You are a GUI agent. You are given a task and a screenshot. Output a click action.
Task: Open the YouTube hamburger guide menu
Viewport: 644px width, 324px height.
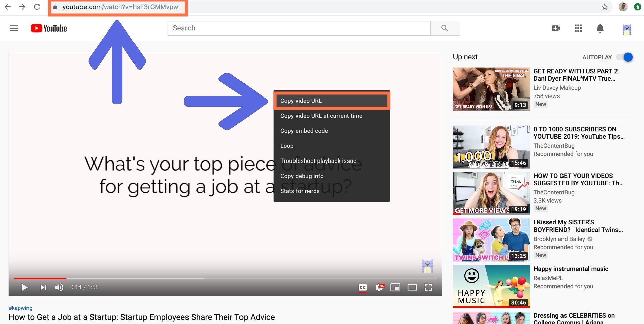click(x=14, y=28)
